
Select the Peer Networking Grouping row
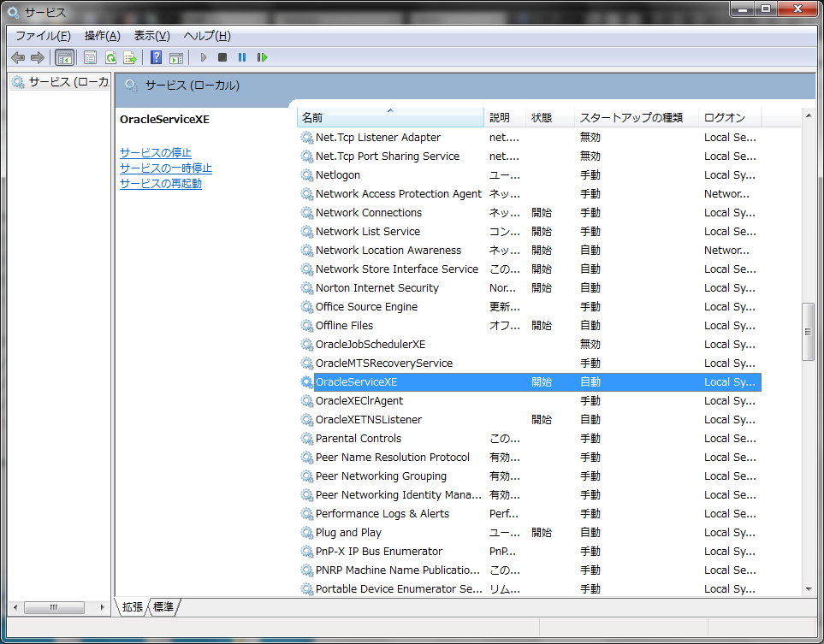pos(530,476)
